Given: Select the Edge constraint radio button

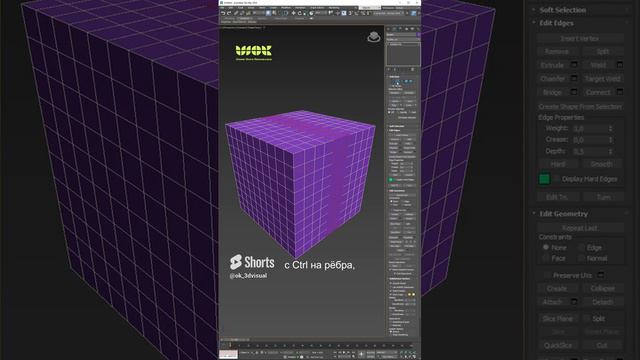Looking at the screenshot, I should [x=581, y=247].
